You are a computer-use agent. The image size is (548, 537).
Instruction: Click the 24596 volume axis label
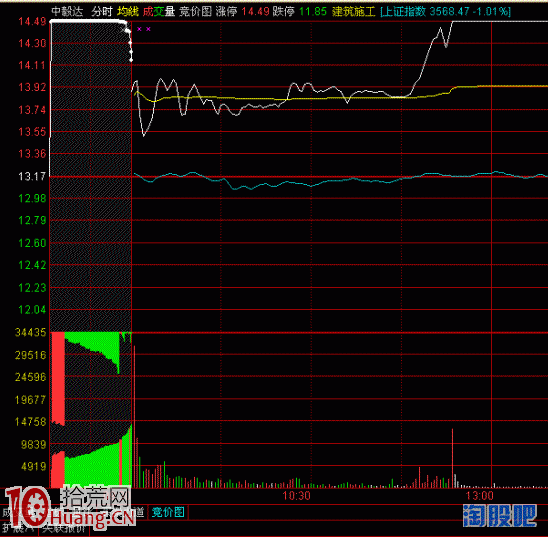[x=31, y=377]
